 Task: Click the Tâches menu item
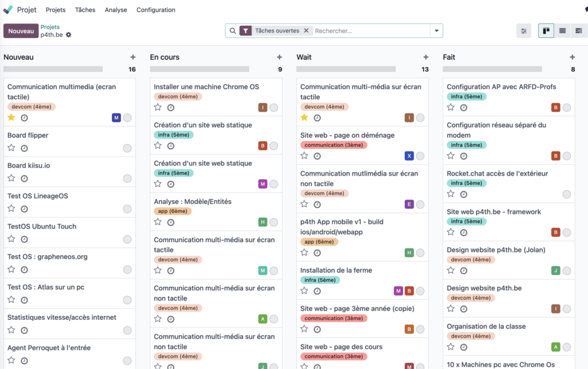tap(85, 10)
